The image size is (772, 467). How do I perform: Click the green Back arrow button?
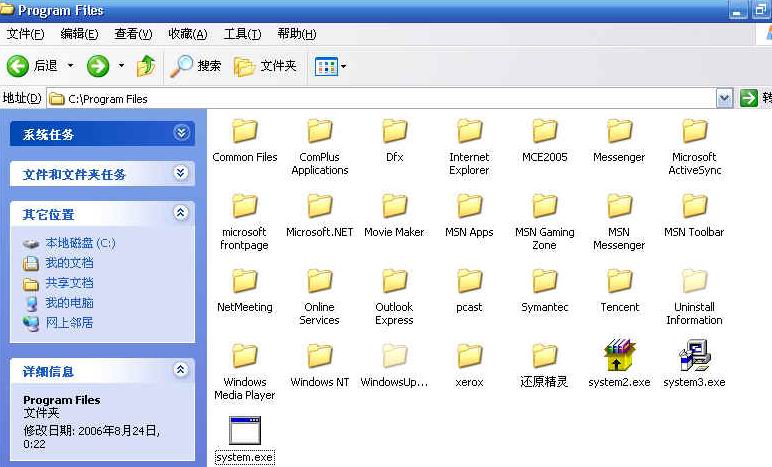(x=18, y=66)
